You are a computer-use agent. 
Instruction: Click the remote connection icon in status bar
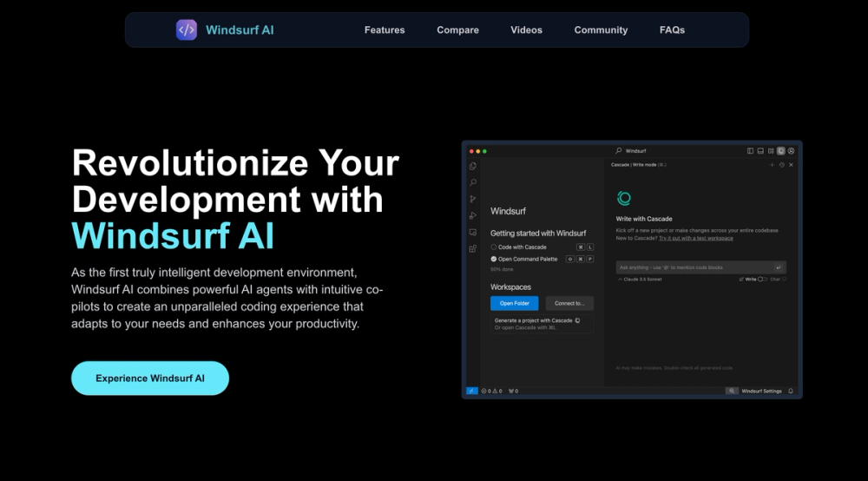pyautogui.click(x=471, y=391)
